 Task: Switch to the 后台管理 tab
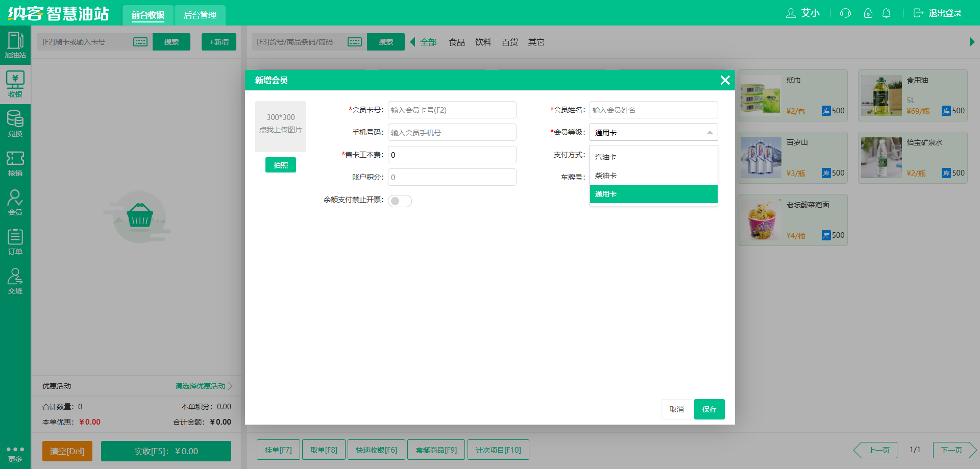(x=200, y=15)
